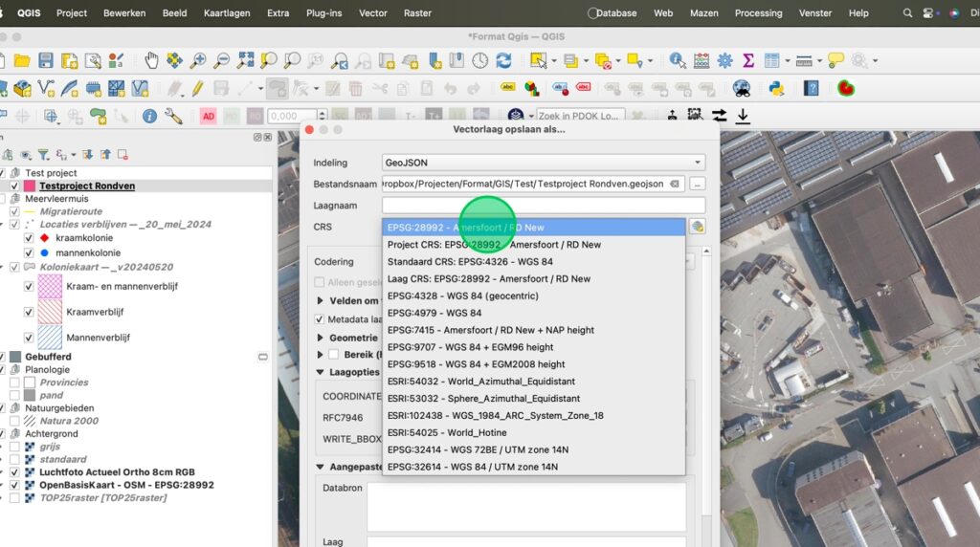Click the browse button next to Bestandsnaam
Screen dimensions: 980x547
click(698, 184)
